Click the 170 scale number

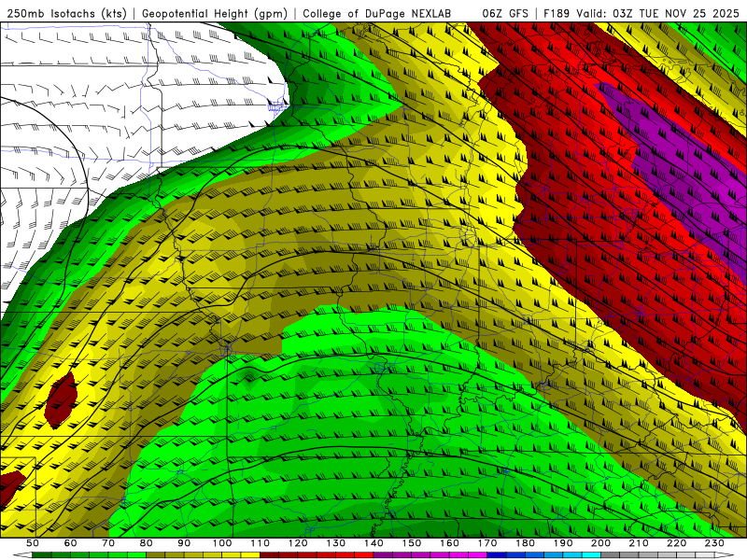tap(486, 543)
